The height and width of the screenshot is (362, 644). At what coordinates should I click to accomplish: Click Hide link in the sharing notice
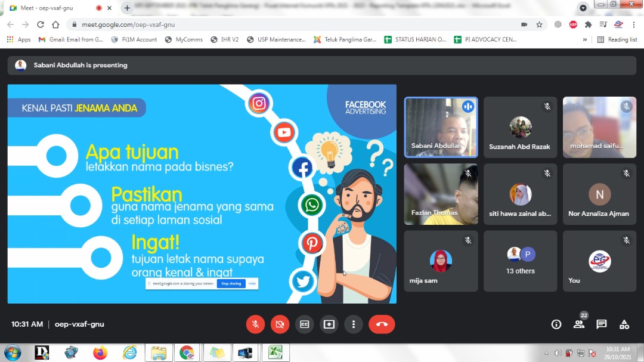(x=252, y=283)
